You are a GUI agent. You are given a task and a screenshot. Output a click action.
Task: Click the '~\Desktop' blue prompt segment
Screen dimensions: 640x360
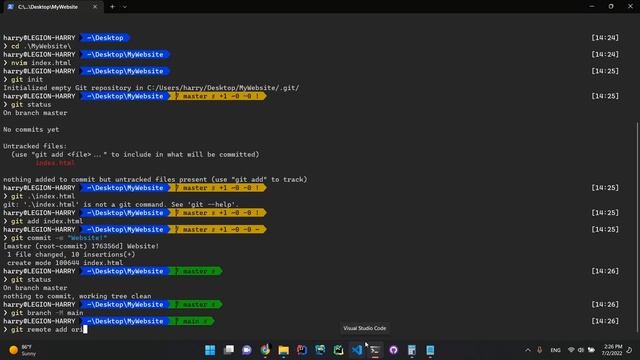click(x=105, y=38)
